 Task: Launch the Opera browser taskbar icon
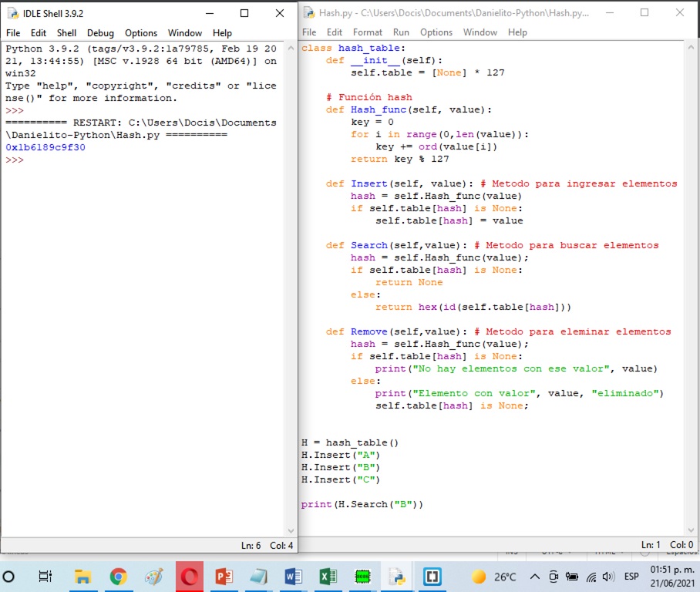tap(189, 577)
